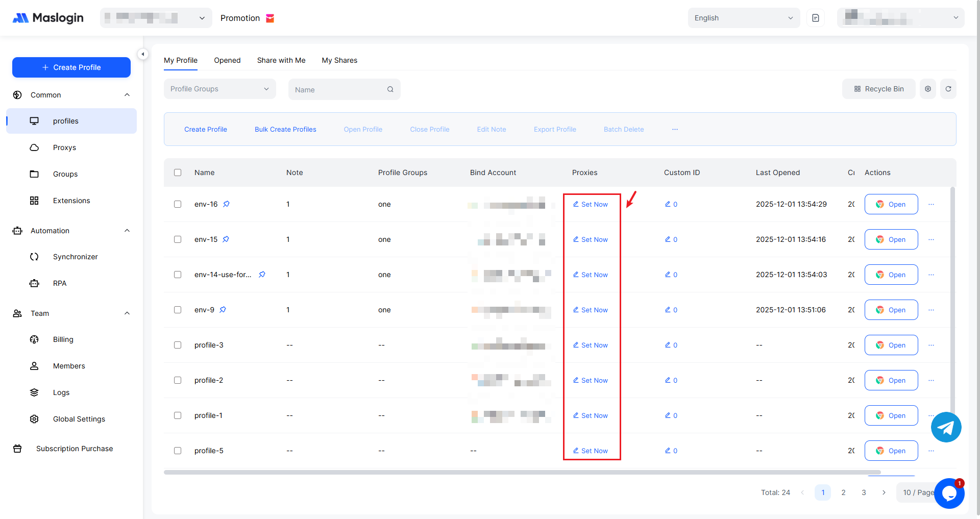This screenshot has height=519, width=980.
Task: Click the document icon beside language selector
Action: click(x=815, y=18)
